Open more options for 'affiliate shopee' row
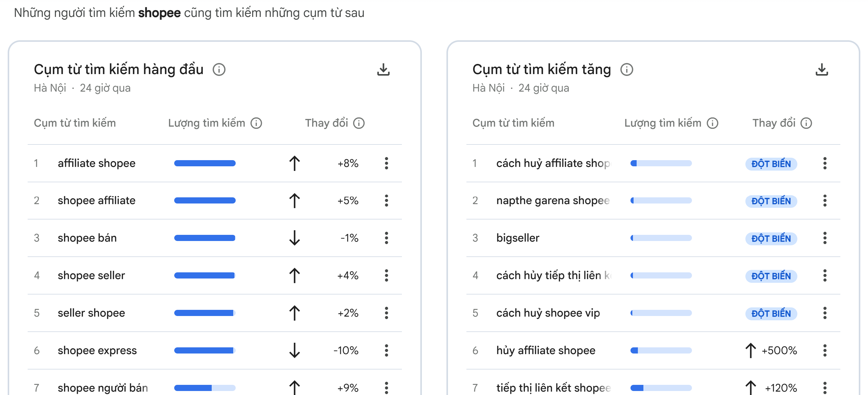This screenshot has height=395, width=868. (387, 164)
